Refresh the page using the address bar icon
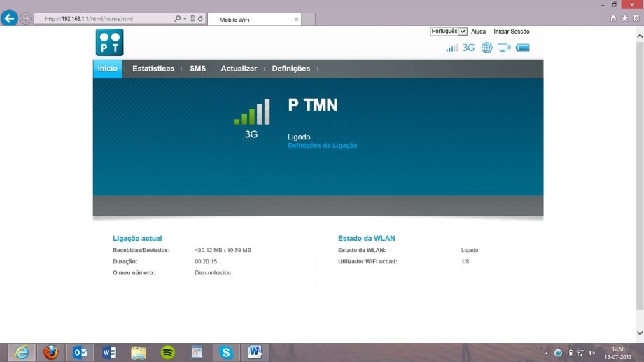Screen dimensions: 644x362 (x=201, y=19)
